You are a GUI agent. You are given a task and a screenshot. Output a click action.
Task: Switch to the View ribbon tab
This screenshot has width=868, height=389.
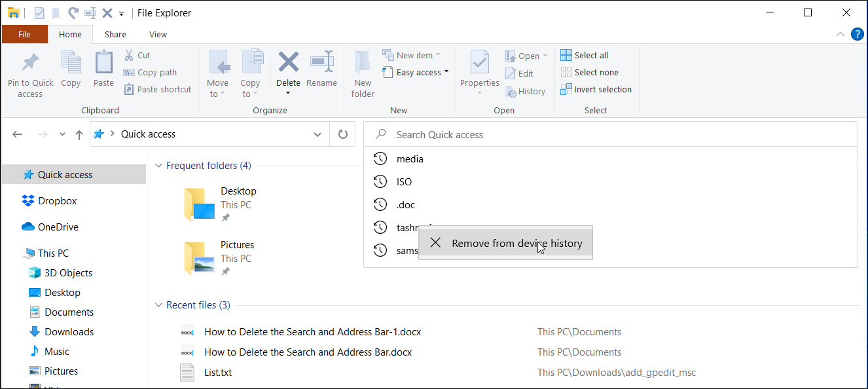(x=158, y=34)
